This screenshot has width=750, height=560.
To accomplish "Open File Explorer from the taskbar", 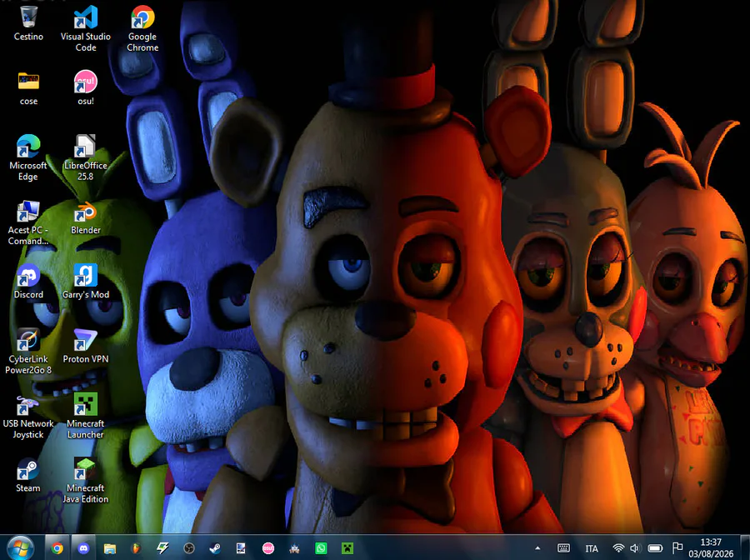I will tap(110, 548).
